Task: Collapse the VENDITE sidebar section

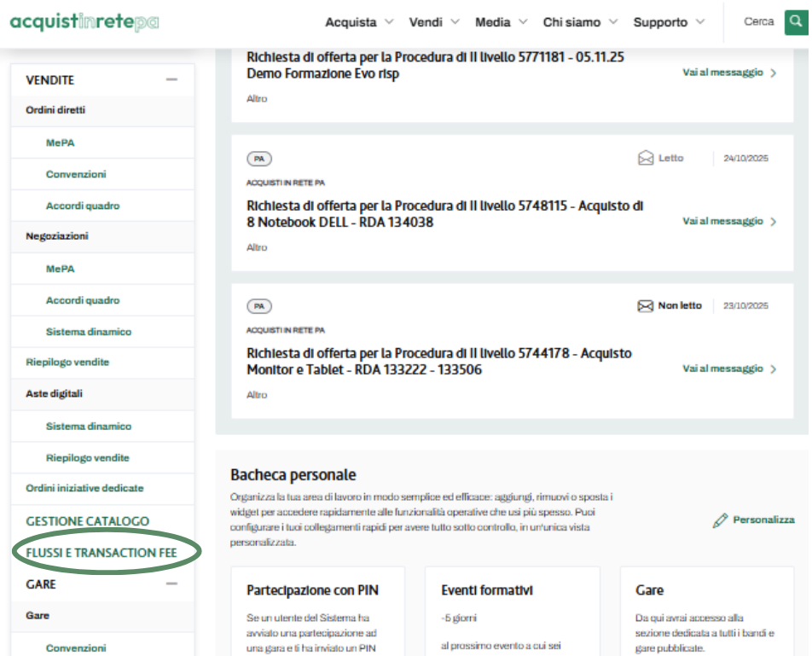Action: click(x=171, y=80)
